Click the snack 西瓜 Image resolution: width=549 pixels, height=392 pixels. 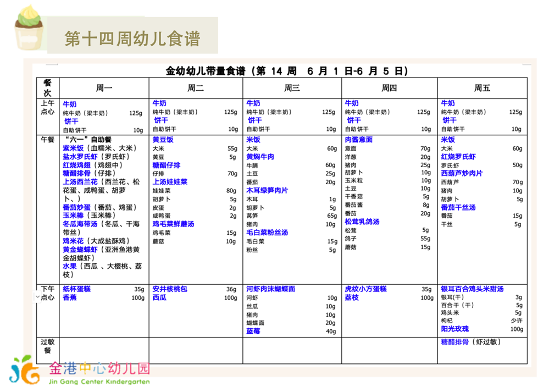tap(159, 297)
